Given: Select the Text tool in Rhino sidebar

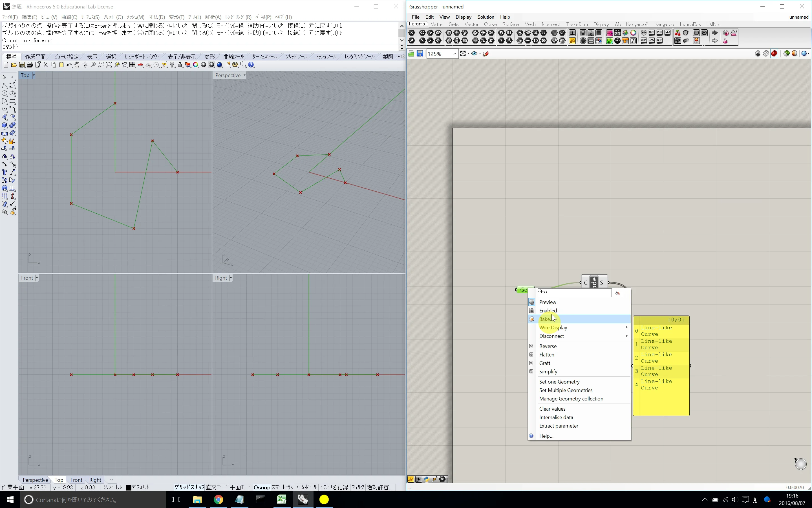Looking at the screenshot, I should pos(5,172).
